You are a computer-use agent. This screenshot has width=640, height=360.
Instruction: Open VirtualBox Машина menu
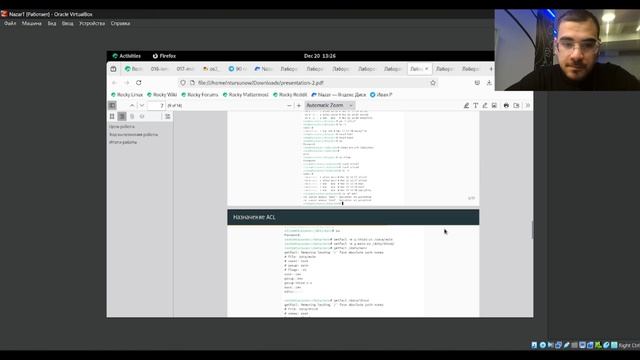click(31, 23)
